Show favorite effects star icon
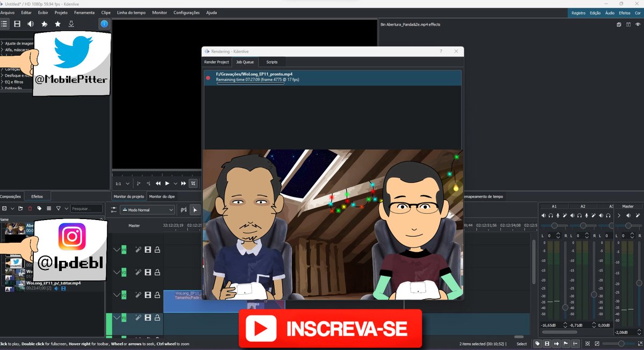 pyautogui.click(x=57, y=24)
